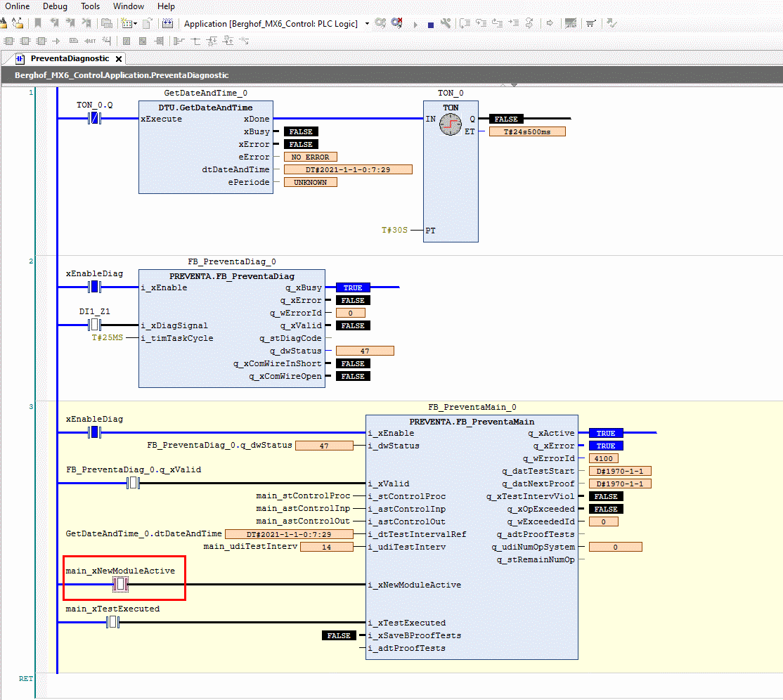Image resolution: width=783 pixels, height=700 pixels.
Task: Open the Online menu
Action: click(x=18, y=6)
